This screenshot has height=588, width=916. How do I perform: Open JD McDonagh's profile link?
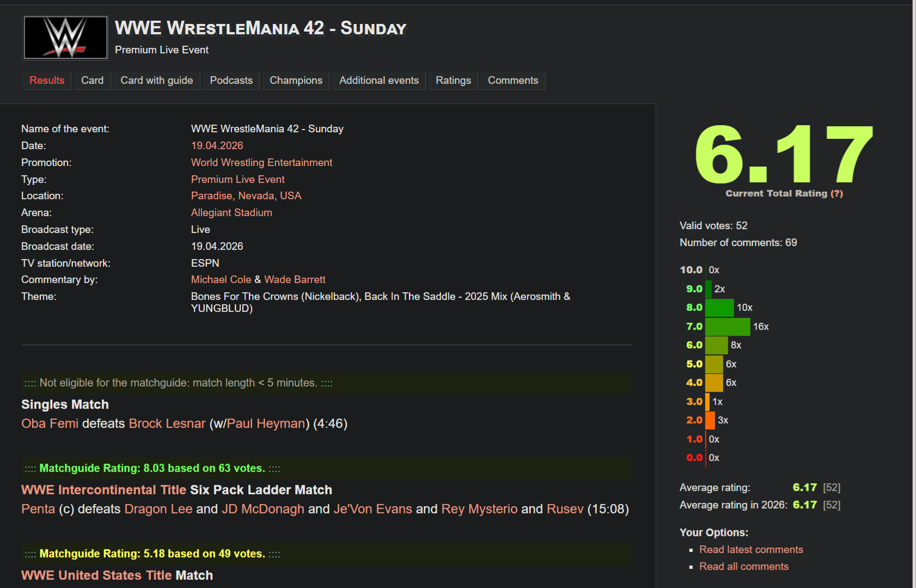(x=263, y=509)
